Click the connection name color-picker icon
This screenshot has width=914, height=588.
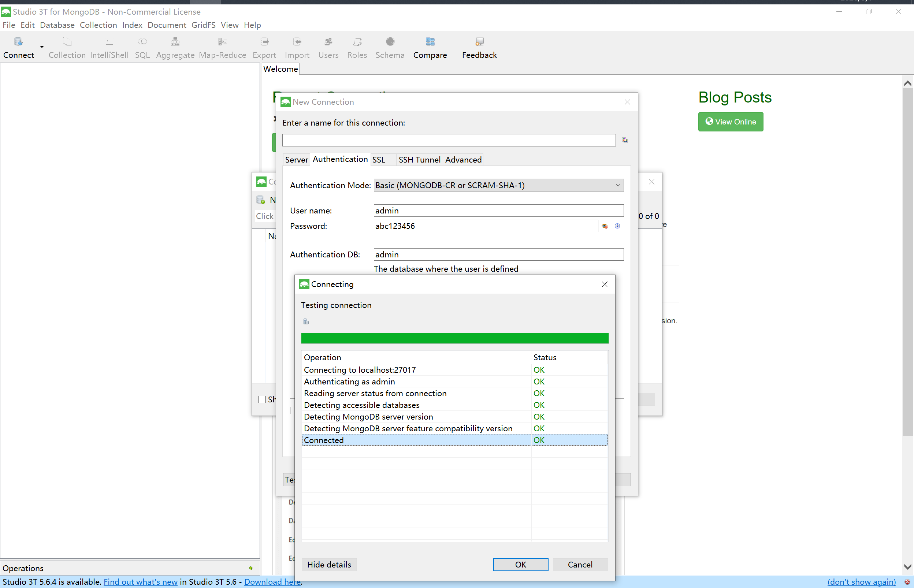point(625,140)
